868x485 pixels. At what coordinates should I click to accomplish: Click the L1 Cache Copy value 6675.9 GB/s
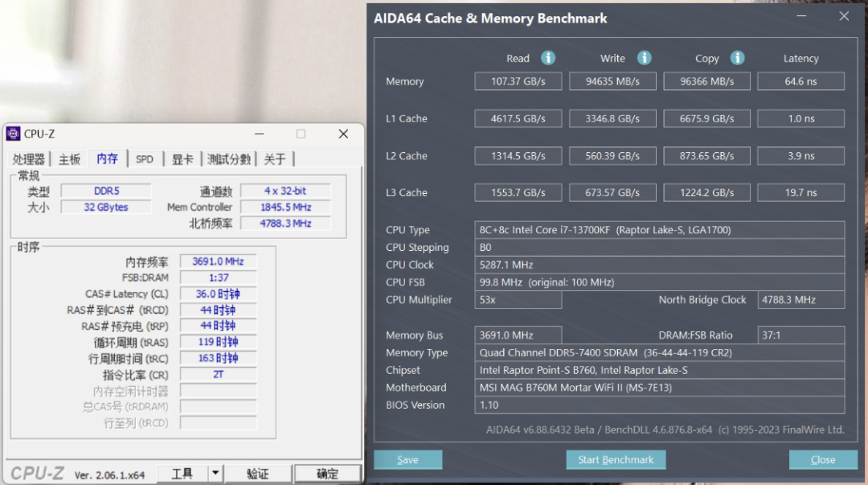(x=707, y=118)
